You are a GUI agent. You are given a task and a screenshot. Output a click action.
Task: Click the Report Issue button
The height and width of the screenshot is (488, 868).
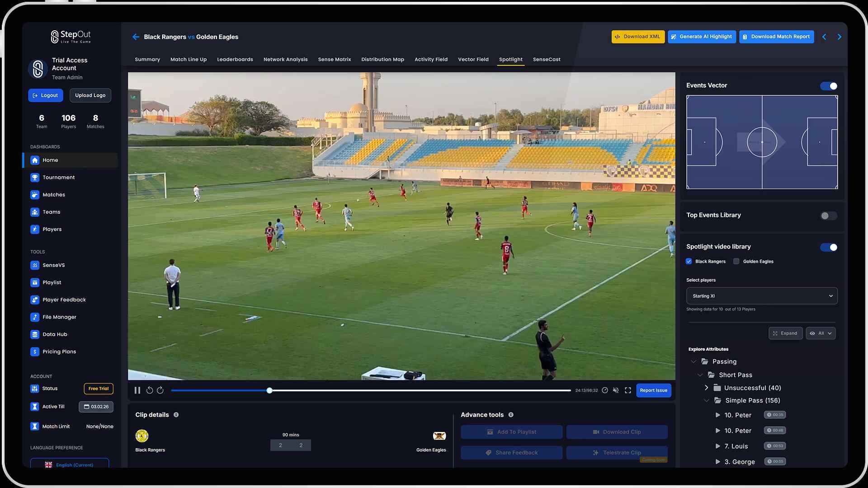pyautogui.click(x=654, y=390)
